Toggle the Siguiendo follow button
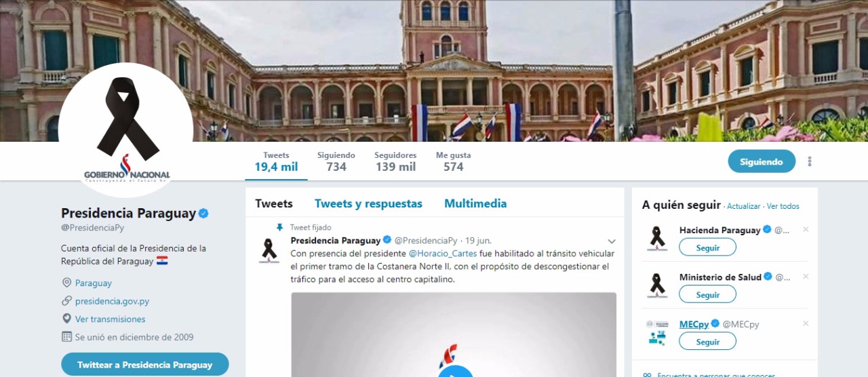Image resolution: width=868 pixels, height=377 pixels. click(762, 161)
